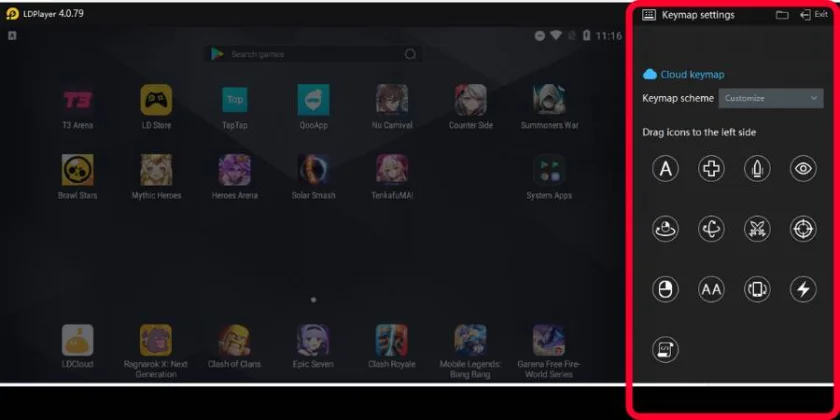Open the LD Store app
The image size is (840, 420).
(x=156, y=107)
